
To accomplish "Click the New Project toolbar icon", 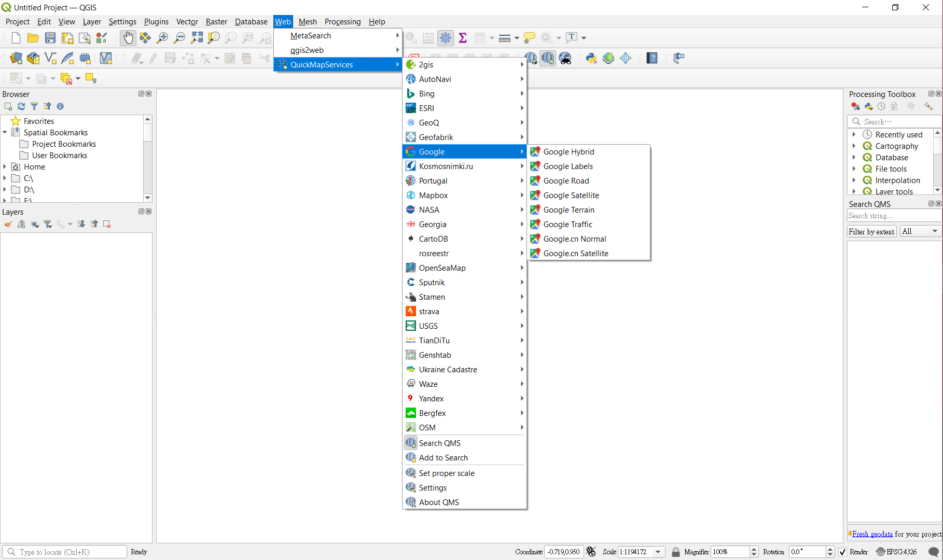I will [16, 38].
